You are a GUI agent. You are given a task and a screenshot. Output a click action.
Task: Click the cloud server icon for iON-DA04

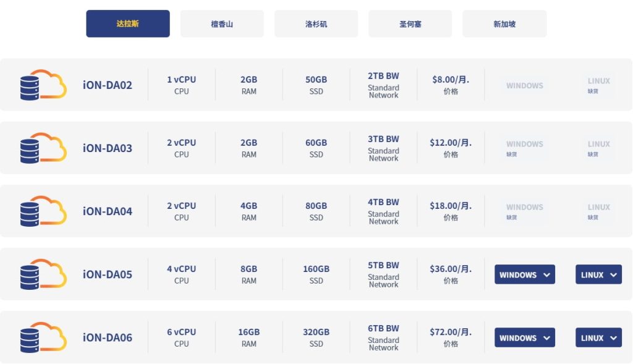(43, 211)
